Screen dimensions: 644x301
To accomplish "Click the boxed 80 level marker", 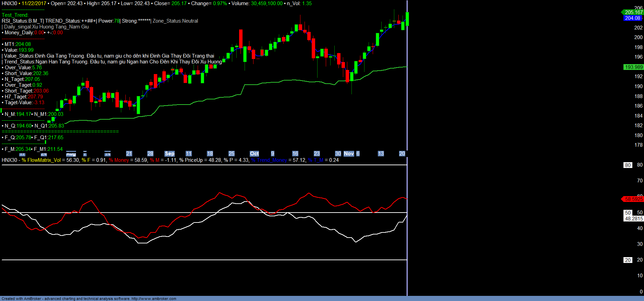I will (628, 165).
